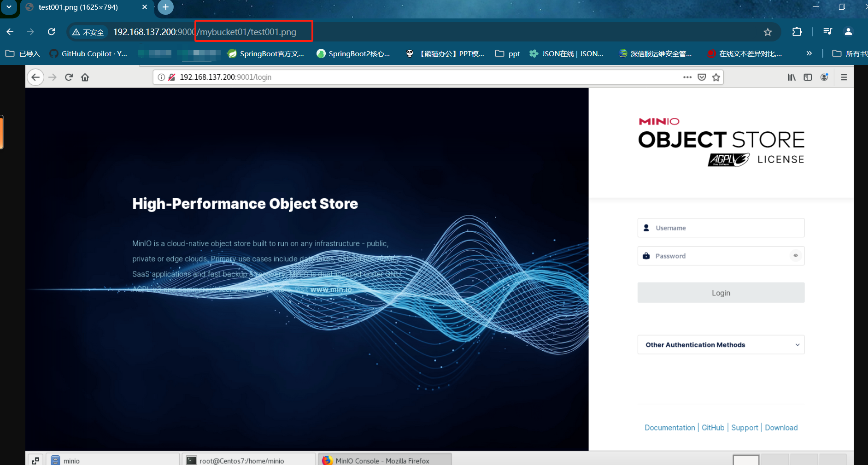Open the GitHub link on login page

(x=713, y=428)
